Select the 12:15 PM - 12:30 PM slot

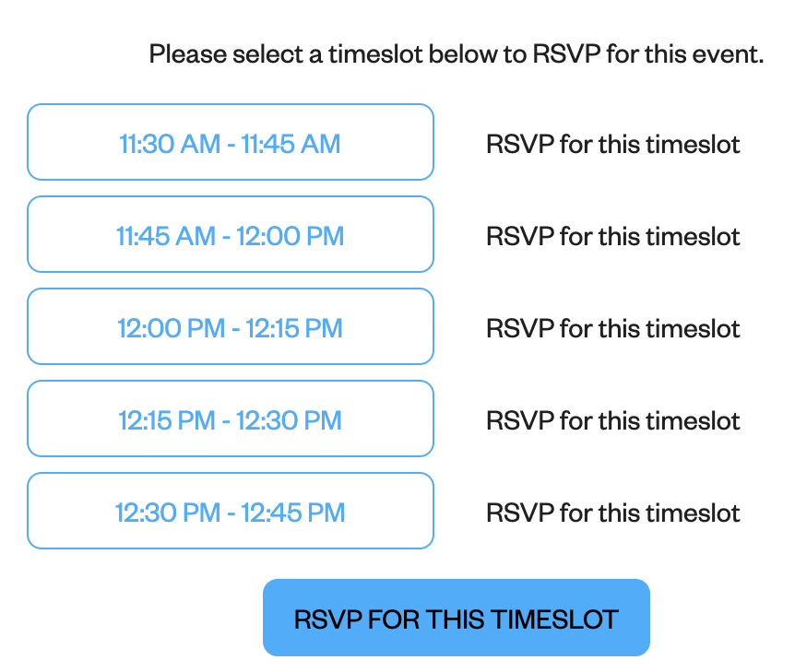click(231, 419)
